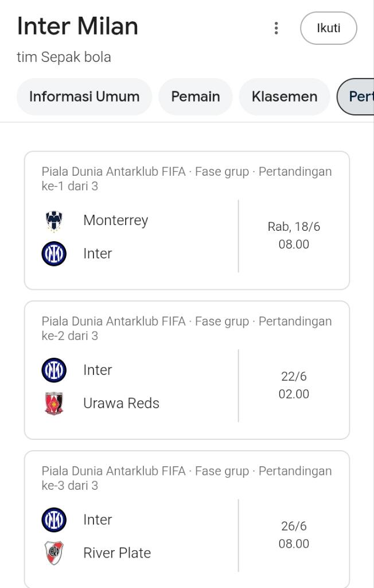Click the Inter Milan page title
Screen dimensions: 374x588
(x=77, y=26)
